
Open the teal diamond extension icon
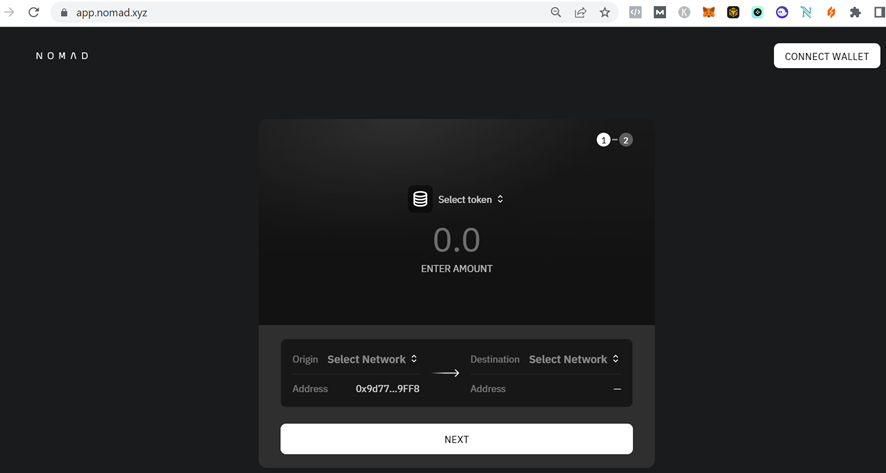pyautogui.click(x=757, y=12)
